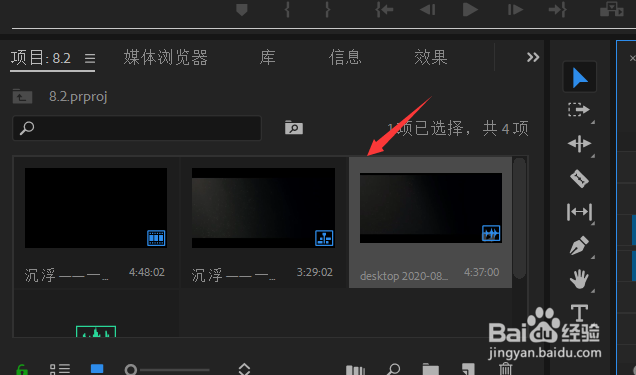Open the 效果 tab
Viewport: 636px width, 375px height.
(431, 58)
